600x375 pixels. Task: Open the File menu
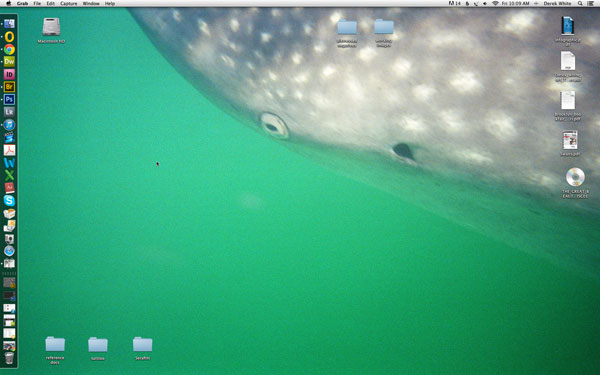pyautogui.click(x=37, y=3)
